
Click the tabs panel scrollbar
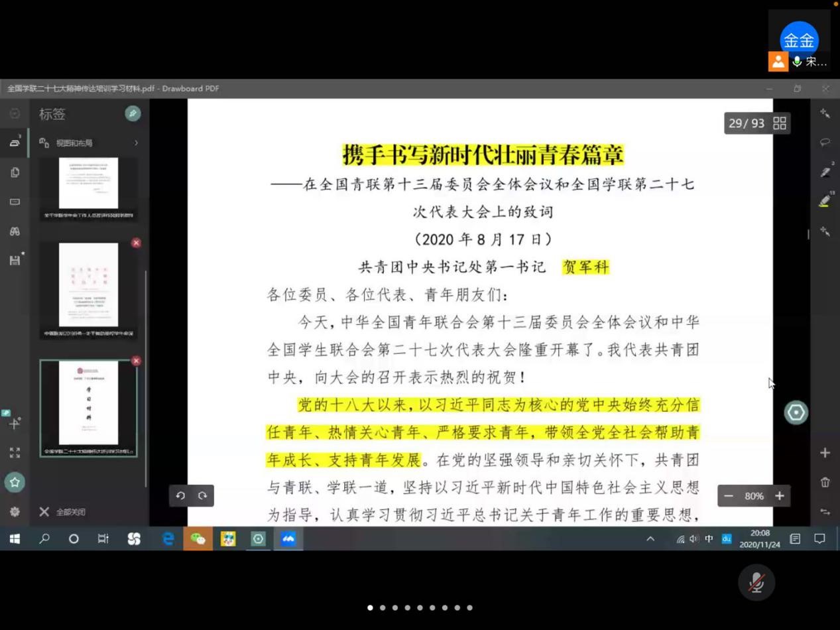(146, 378)
